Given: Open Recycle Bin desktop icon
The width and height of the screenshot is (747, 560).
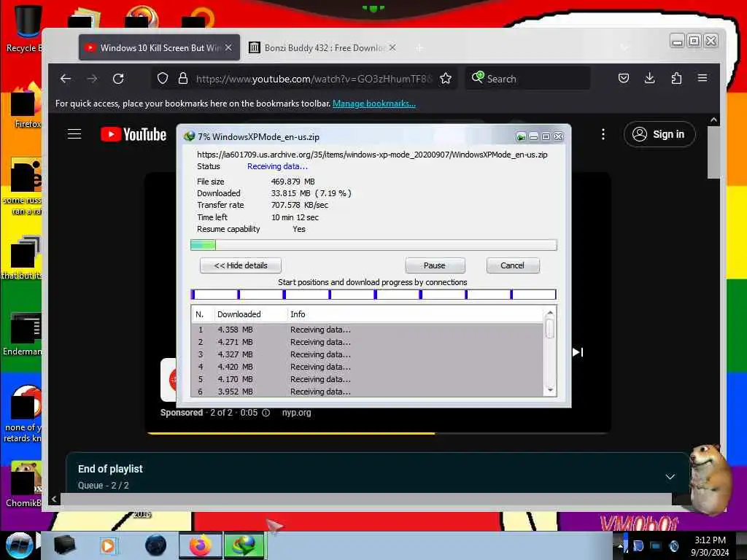Looking at the screenshot, I should tap(24, 28).
